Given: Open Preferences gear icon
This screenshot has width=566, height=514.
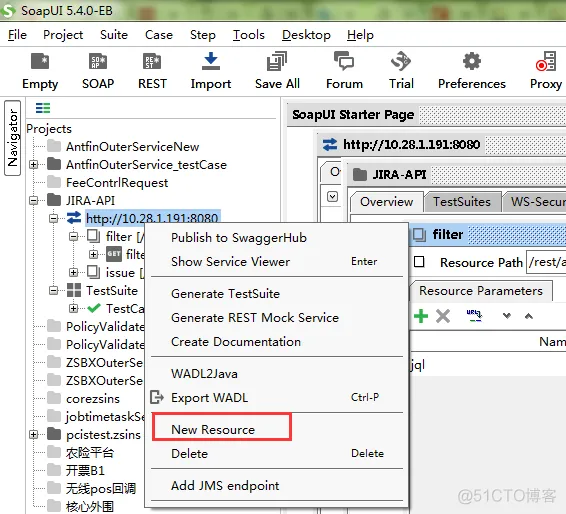Looking at the screenshot, I should (x=472, y=71).
